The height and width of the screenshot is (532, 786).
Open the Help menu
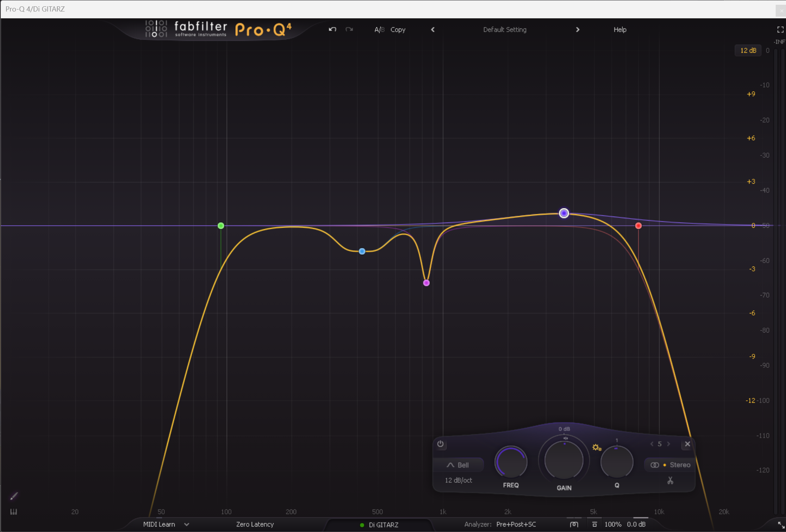click(620, 30)
